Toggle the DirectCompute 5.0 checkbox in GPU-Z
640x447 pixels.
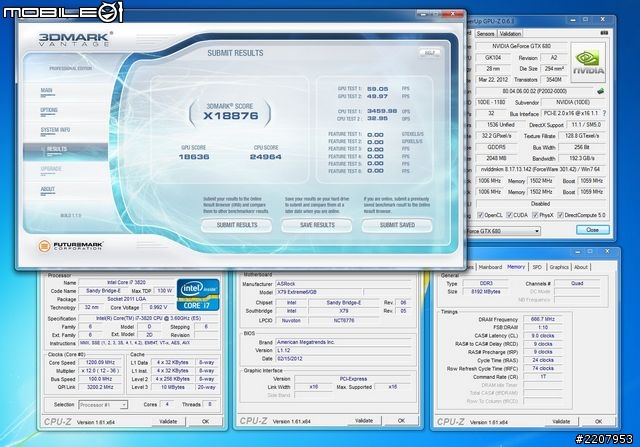tap(560, 215)
